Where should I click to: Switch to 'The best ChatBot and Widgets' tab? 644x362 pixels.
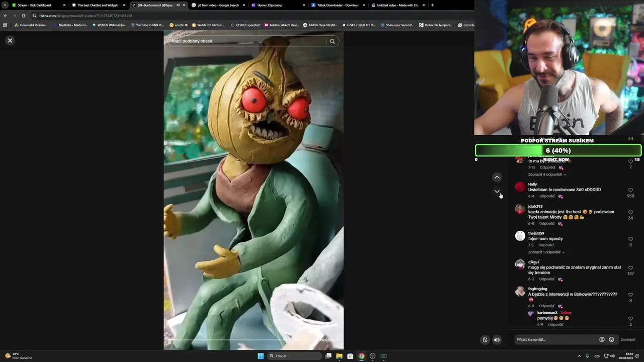pyautogui.click(x=99, y=5)
